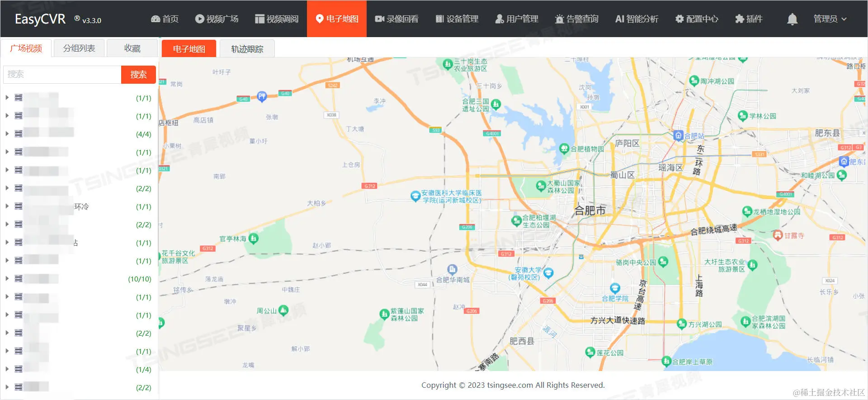The width and height of the screenshot is (868, 400).
Task: Open the 首页 home menu
Action: click(x=165, y=19)
